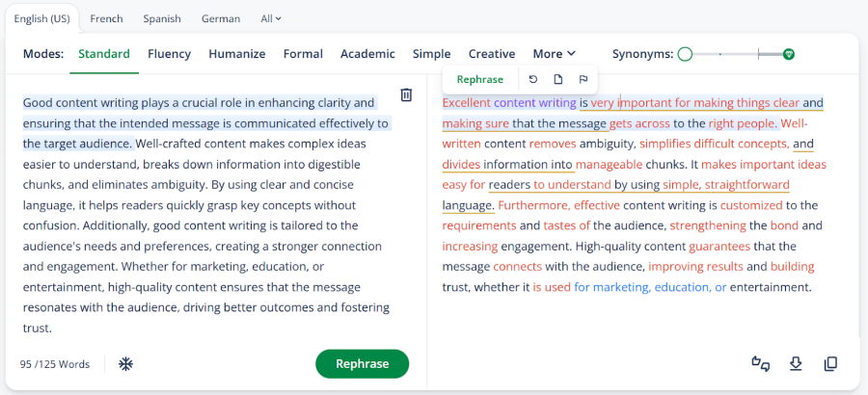
Task: Click Rephrase in the sentence popup toolbar
Action: click(479, 79)
